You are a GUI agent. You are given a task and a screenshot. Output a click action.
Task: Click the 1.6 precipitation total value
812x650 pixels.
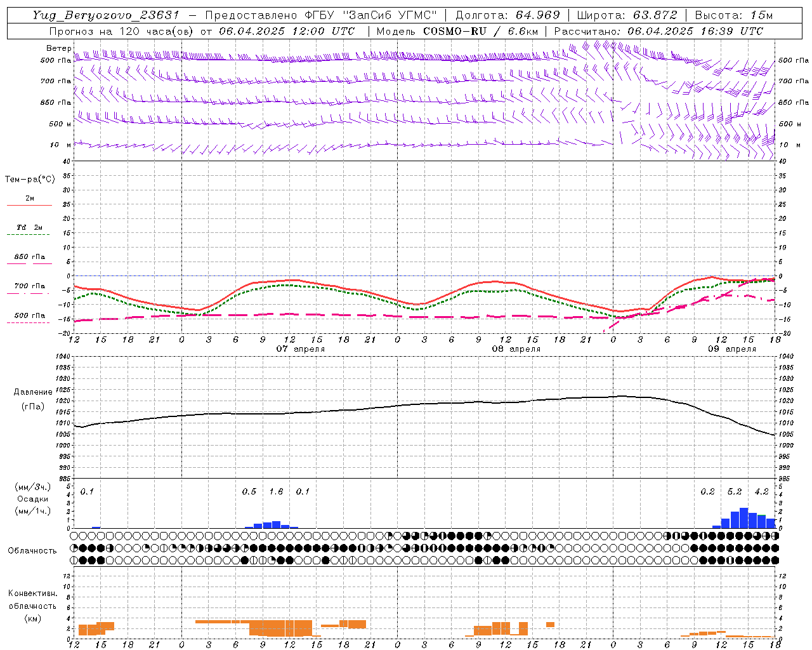(x=276, y=492)
